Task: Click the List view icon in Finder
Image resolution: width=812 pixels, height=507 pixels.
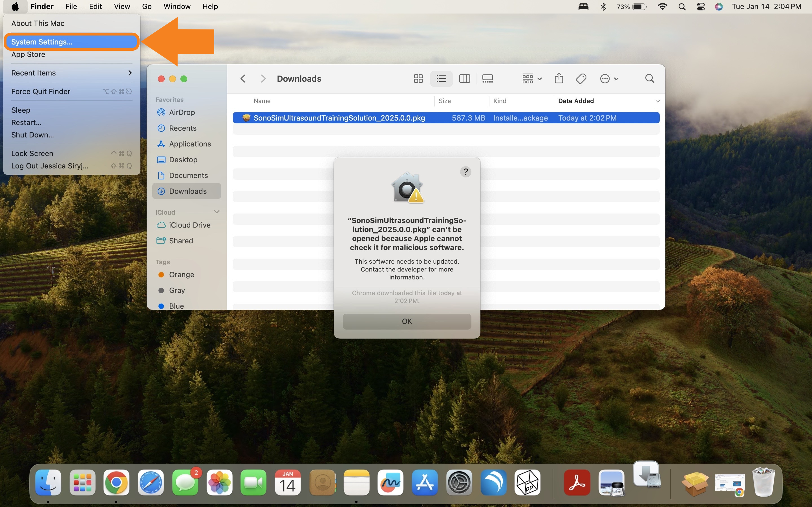Action: tap(441, 78)
